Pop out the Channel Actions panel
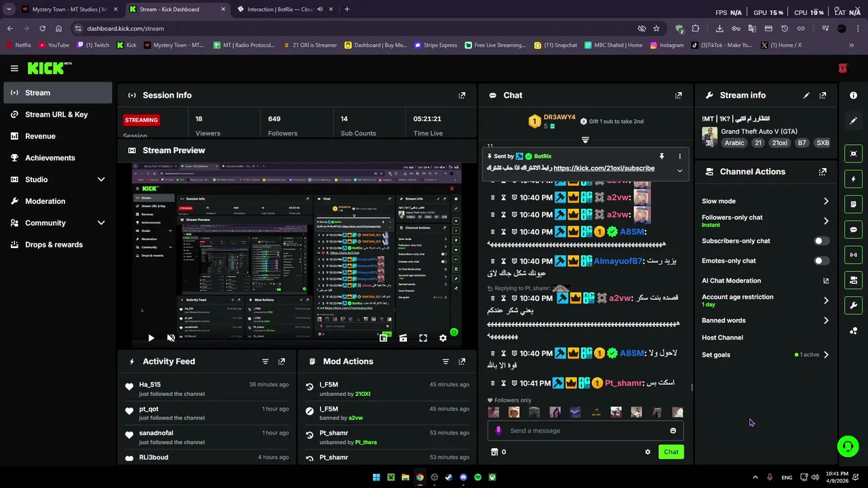The height and width of the screenshot is (488, 868). 823,172
